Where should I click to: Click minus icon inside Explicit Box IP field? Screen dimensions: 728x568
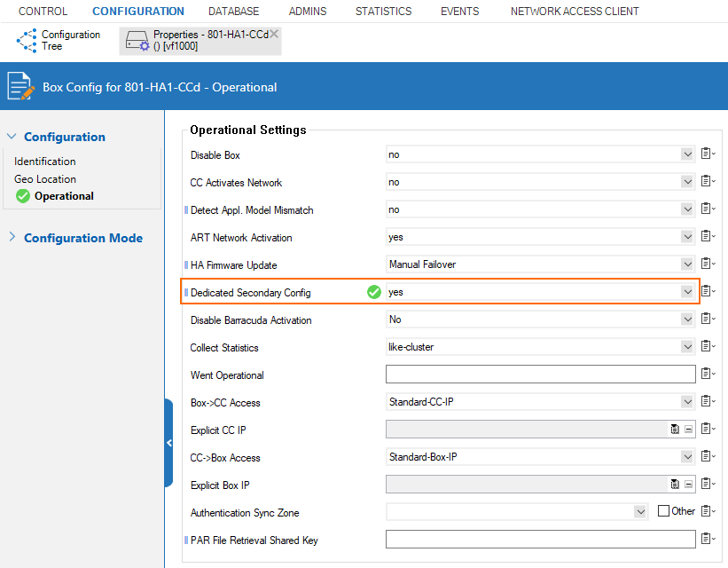pos(688,485)
